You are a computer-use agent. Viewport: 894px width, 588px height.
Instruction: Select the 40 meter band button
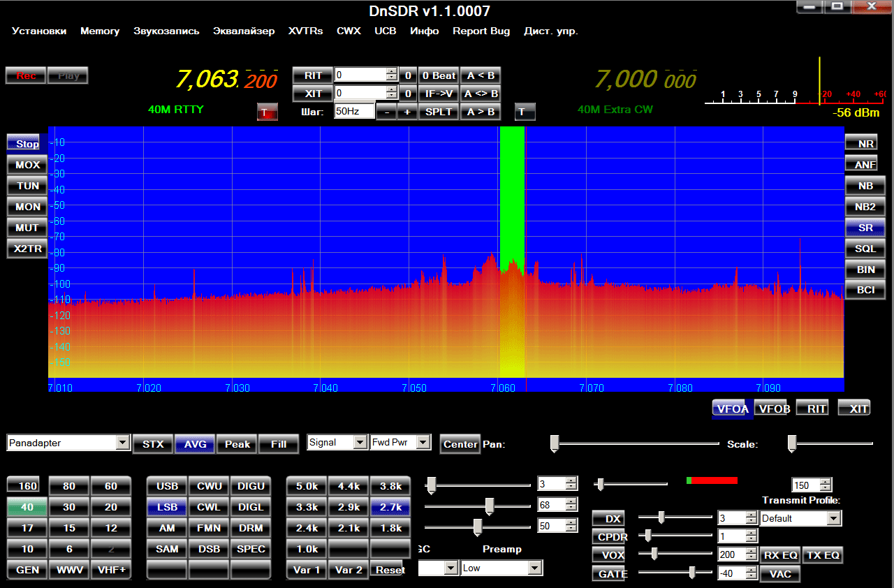pyautogui.click(x=27, y=508)
